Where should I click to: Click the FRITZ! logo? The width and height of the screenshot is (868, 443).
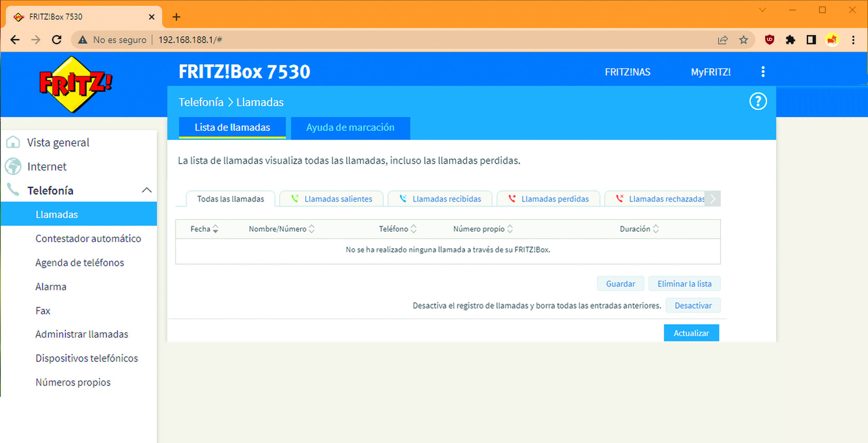click(75, 84)
